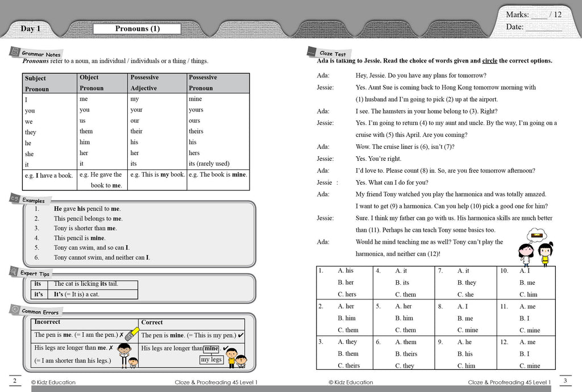Click the 'Correct' column header
The image size is (582, 392).
152,322
